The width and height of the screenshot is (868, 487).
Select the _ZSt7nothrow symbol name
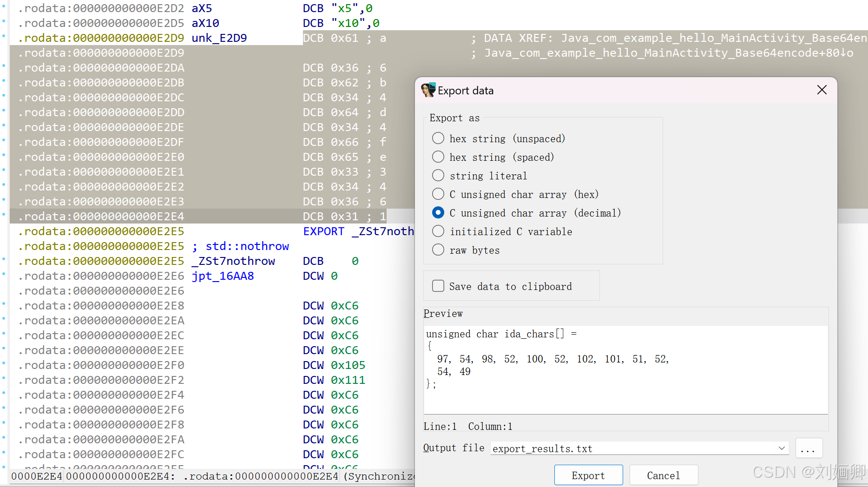[233, 261]
